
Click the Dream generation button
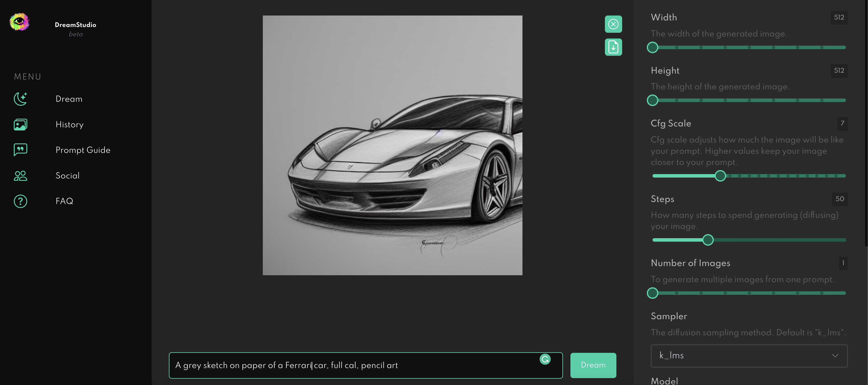coord(593,365)
